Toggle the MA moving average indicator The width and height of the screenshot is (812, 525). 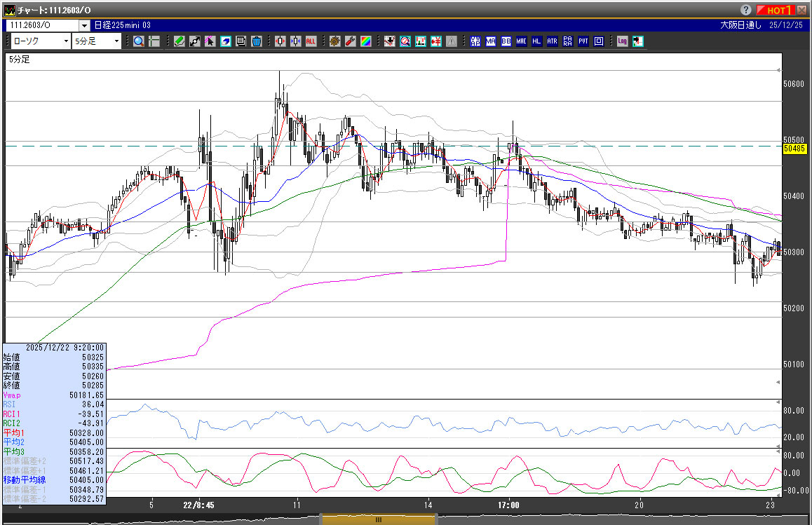(x=490, y=41)
